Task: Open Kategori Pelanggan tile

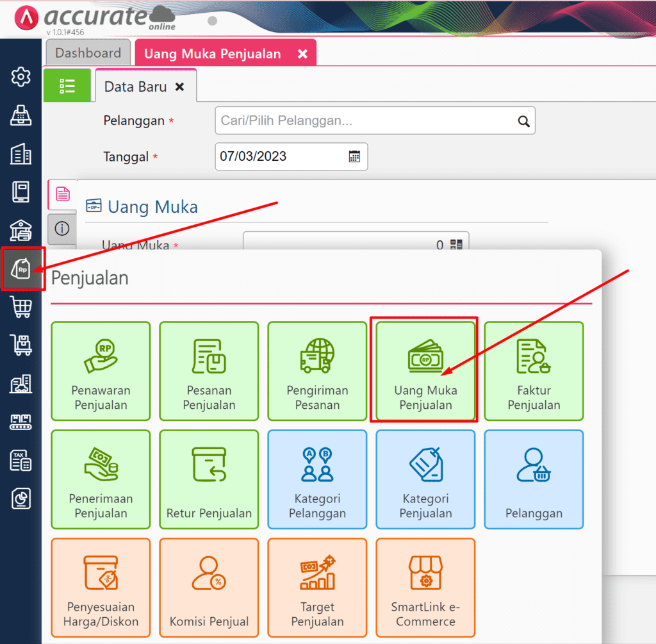Action: tap(317, 479)
